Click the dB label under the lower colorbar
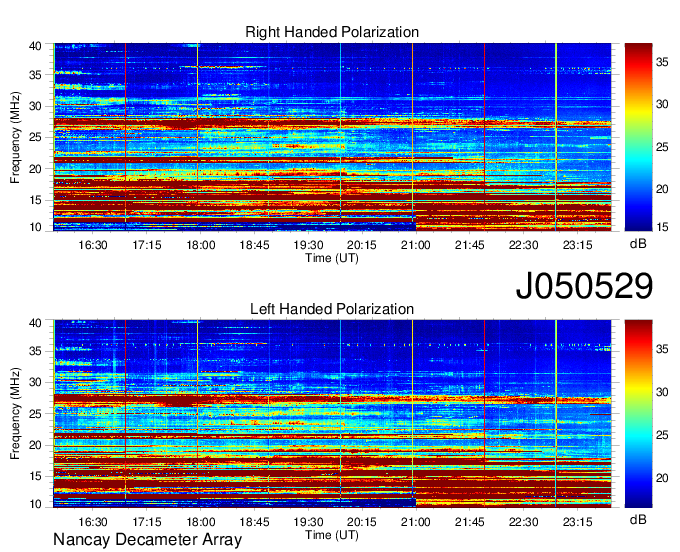680x552 pixels. [x=638, y=519]
